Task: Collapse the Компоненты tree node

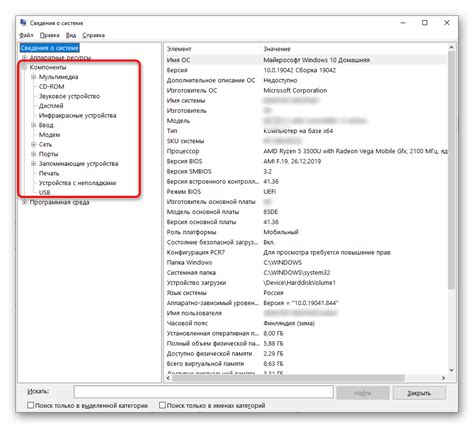Action: click(24, 67)
